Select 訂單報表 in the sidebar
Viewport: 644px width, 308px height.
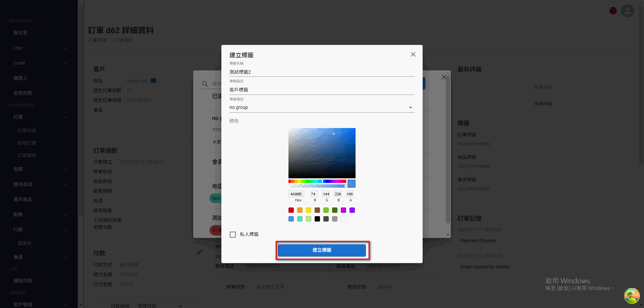click(27, 156)
